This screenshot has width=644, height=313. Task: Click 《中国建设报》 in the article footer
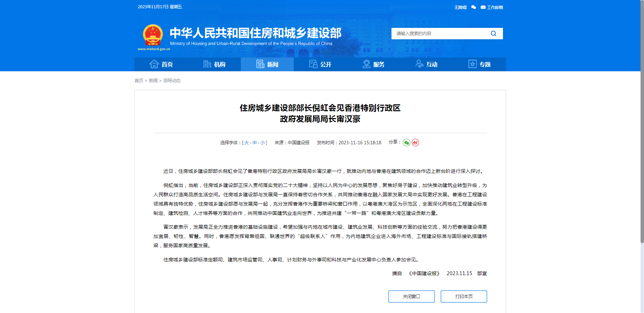424,273
